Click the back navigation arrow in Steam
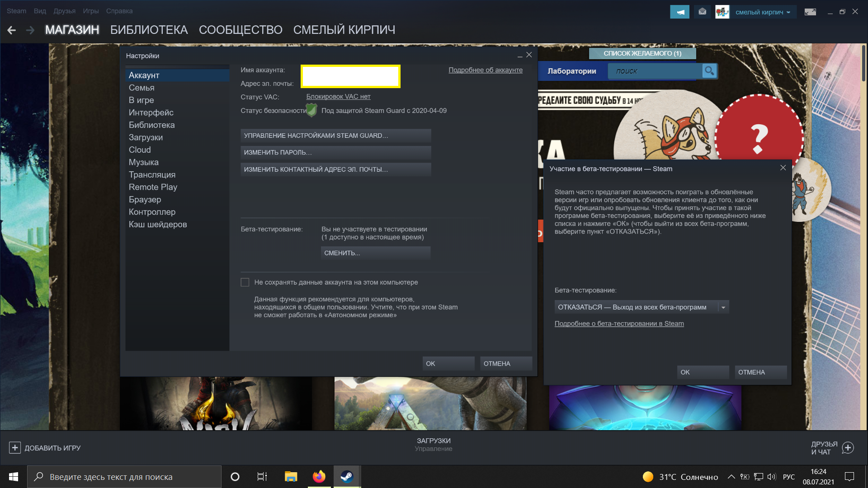This screenshot has height=488, width=868. click(x=12, y=30)
